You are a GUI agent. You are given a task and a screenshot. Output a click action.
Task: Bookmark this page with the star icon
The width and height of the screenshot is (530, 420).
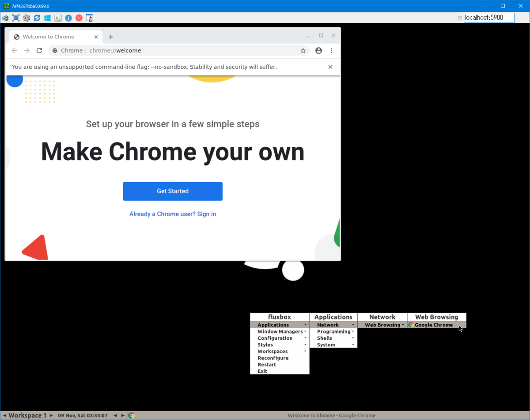click(x=303, y=51)
